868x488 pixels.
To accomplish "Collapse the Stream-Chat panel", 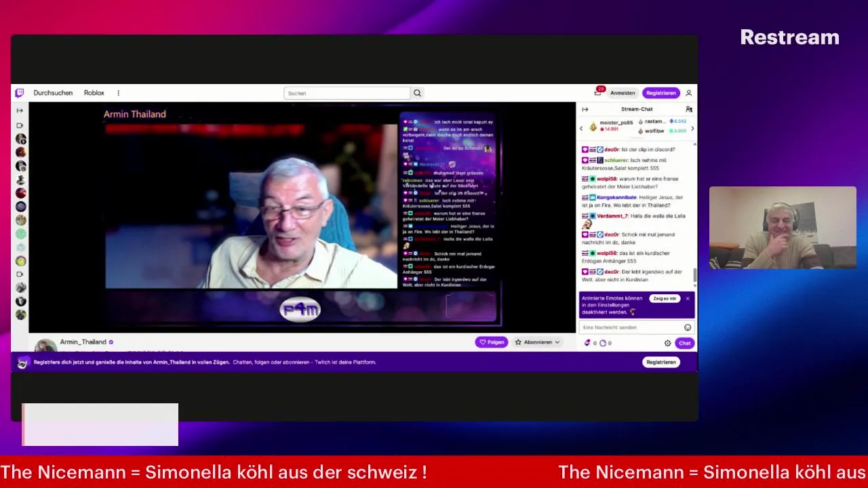I will click(x=585, y=109).
